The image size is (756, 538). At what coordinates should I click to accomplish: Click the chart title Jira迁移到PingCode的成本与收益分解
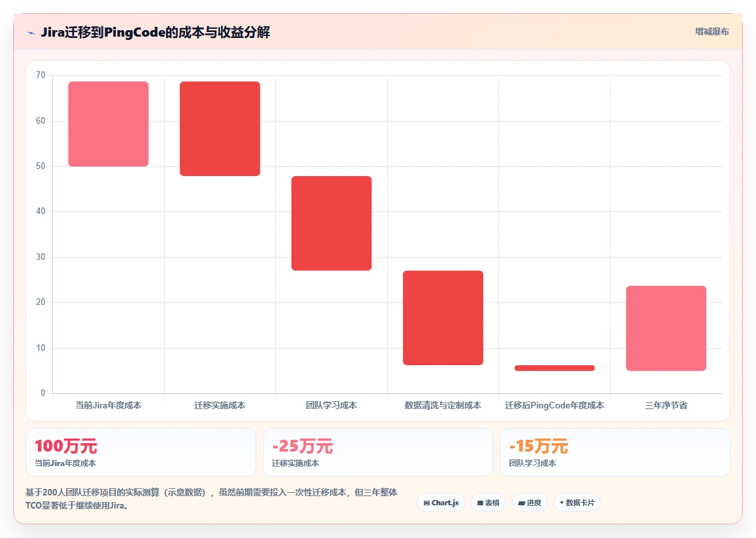(155, 32)
